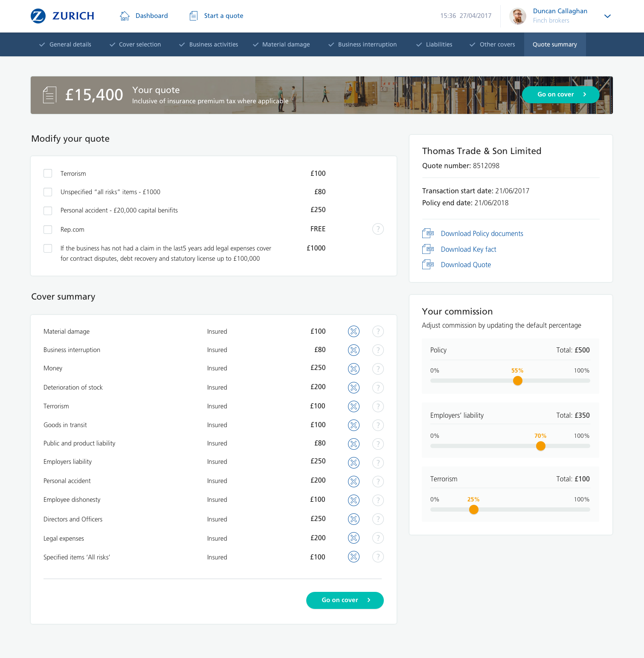Image resolution: width=644 pixels, height=658 pixels.
Task: Click Go on cover in quote banner
Action: pyautogui.click(x=561, y=94)
